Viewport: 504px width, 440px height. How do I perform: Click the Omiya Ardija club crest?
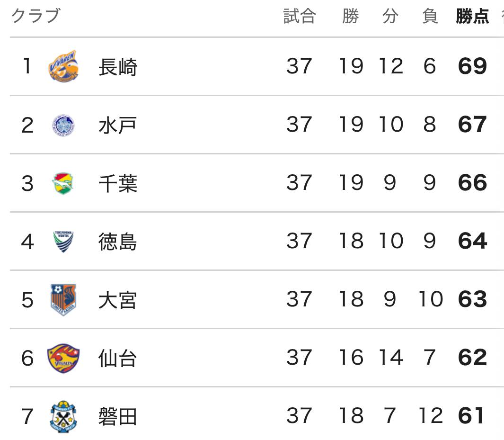click(63, 300)
